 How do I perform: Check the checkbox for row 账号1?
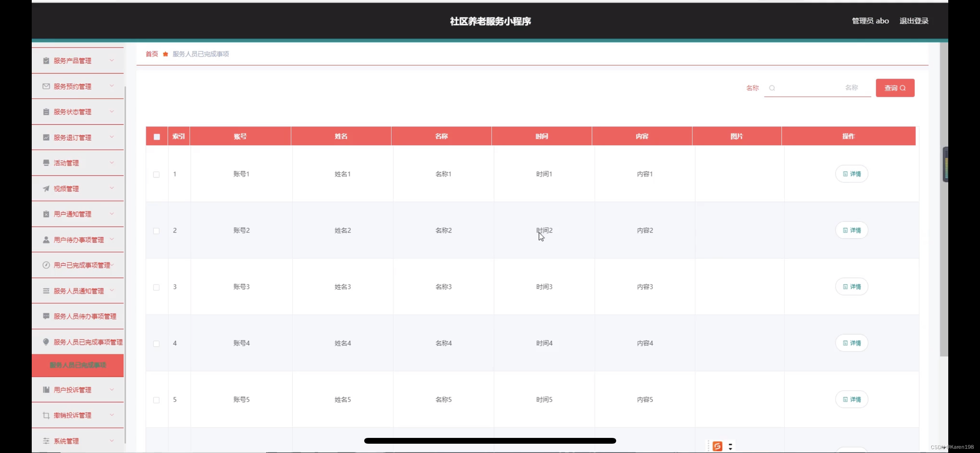(x=156, y=174)
